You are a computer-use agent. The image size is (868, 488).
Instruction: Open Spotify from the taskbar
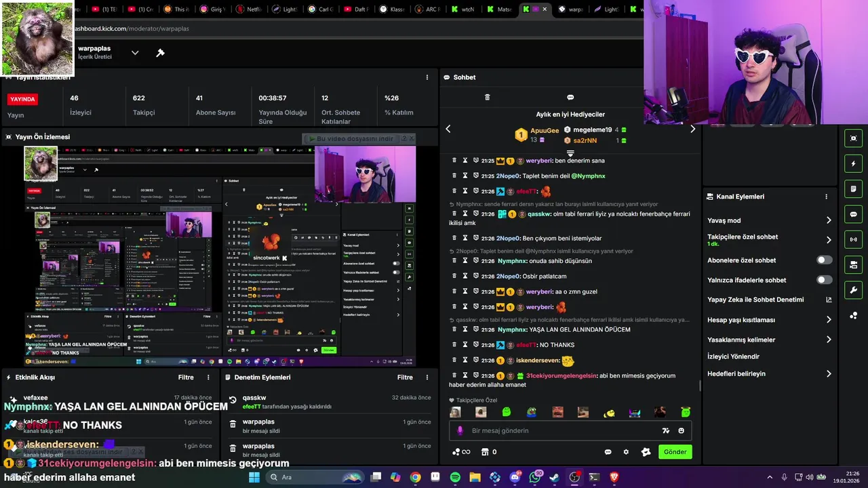(x=455, y=477)
